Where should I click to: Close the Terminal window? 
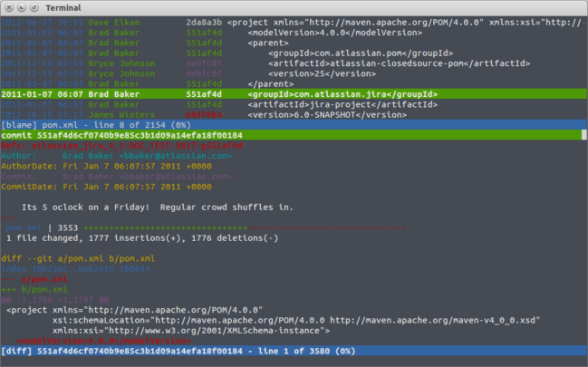click(9, 7)
